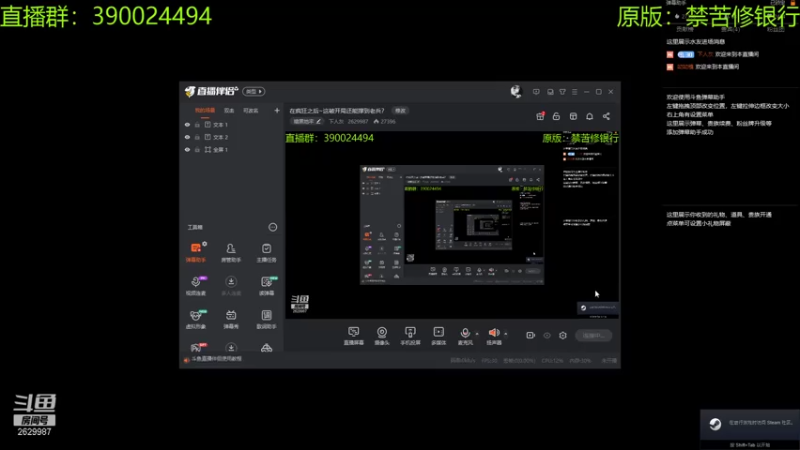Click the record video camera icon
This screenshot has height=450, width=800.
[531, 335]
